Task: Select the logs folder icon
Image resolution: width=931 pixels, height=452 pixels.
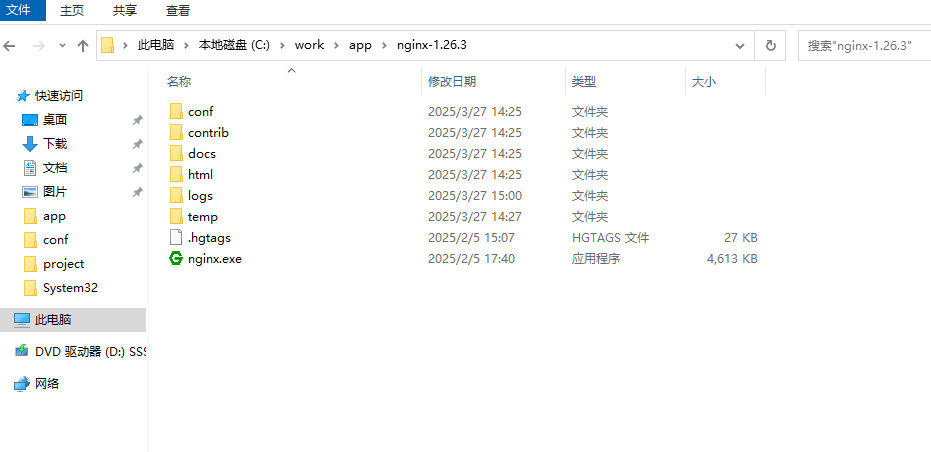Action: pos(176,195)
